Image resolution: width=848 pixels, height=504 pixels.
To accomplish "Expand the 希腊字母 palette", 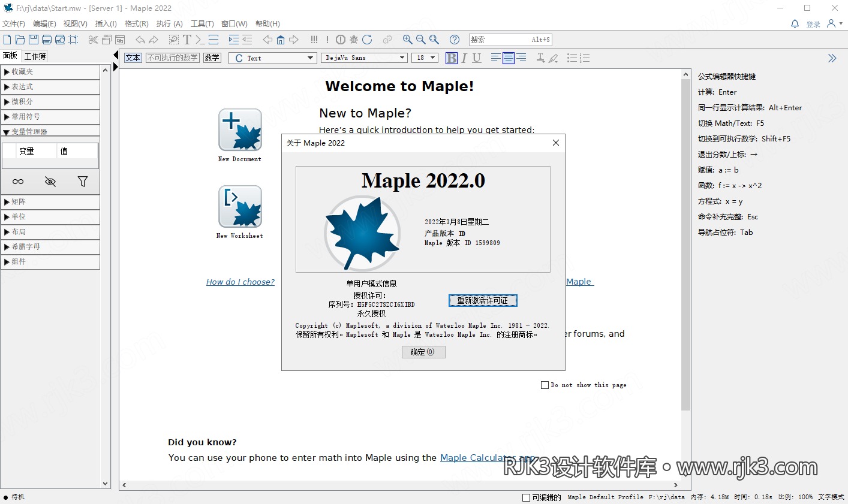I will click(x=50, y=247).
